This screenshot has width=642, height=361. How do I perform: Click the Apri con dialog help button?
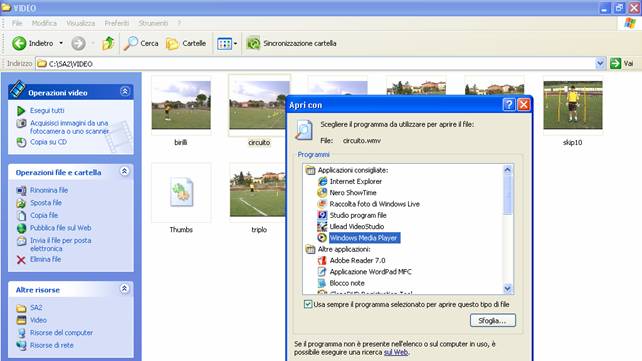coord(509,105)
